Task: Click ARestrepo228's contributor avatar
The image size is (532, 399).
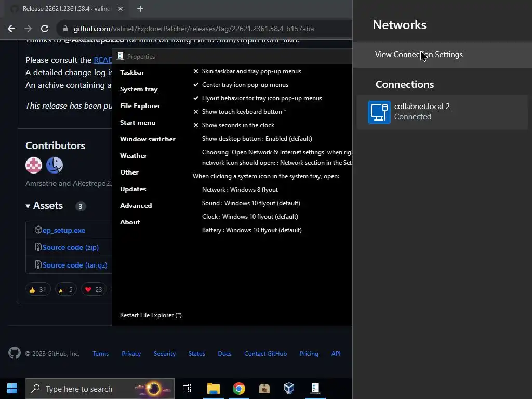Action: point(55,165)
